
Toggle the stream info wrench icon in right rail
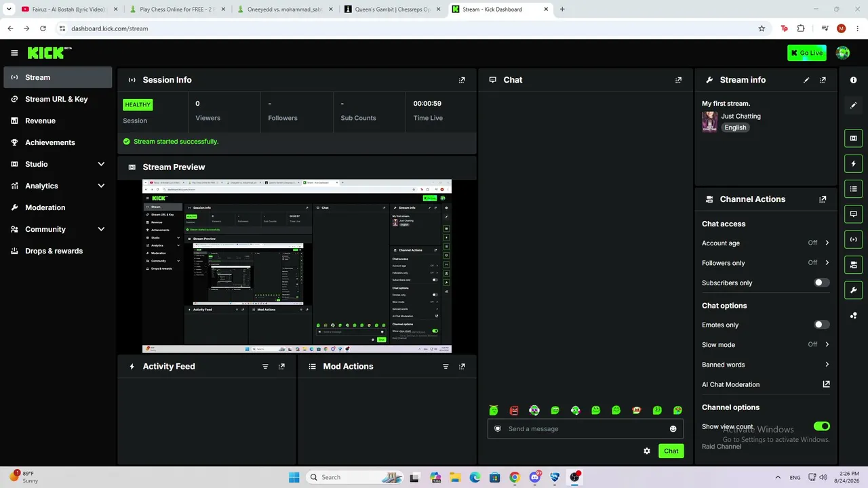point(854,290)
